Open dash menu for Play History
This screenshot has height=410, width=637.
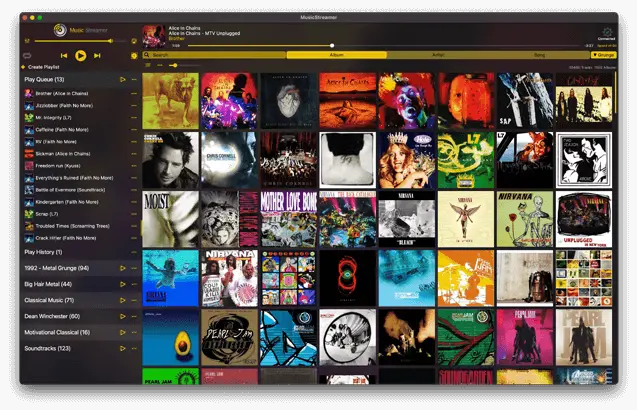pos(134,252)
